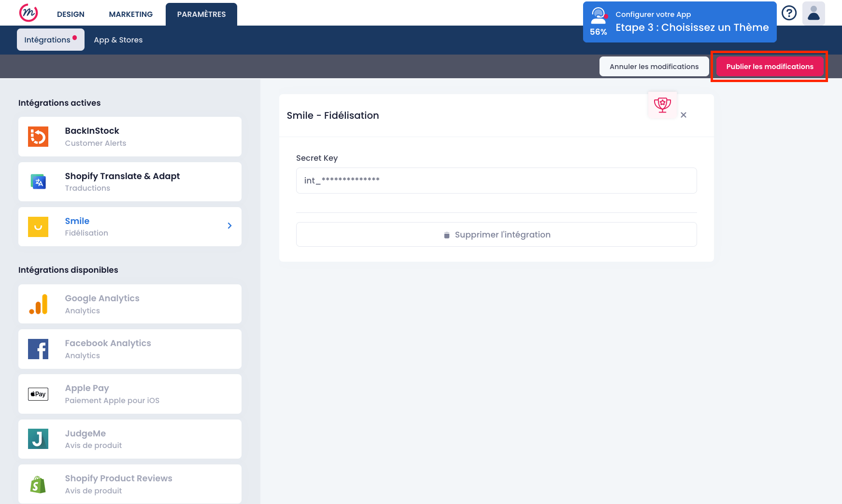Click into the Secret Key input field
This screenshot has width=842, height=504.
pos(497,181)
